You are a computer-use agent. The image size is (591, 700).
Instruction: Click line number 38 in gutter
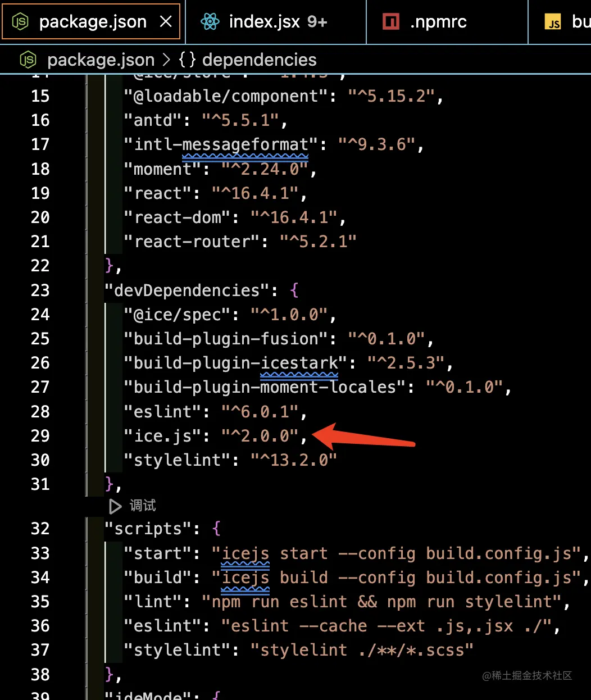coord(40,674)
